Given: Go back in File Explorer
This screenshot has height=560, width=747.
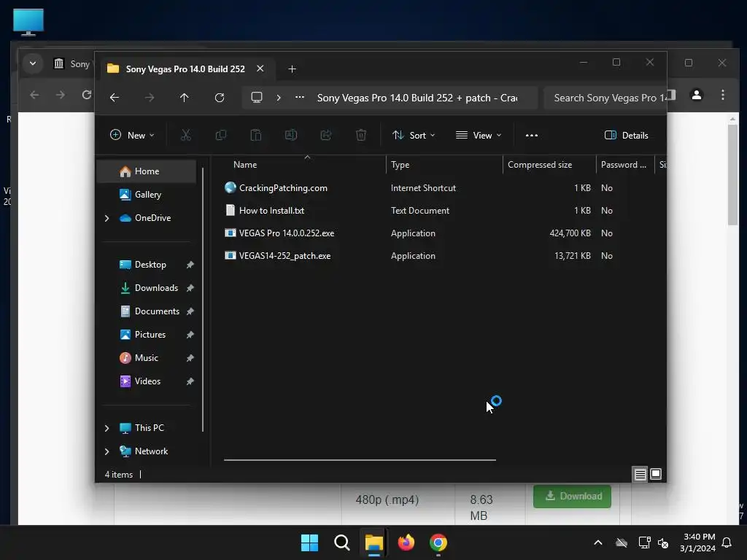Looking at the screenshot, I should [x=115, y=98].
